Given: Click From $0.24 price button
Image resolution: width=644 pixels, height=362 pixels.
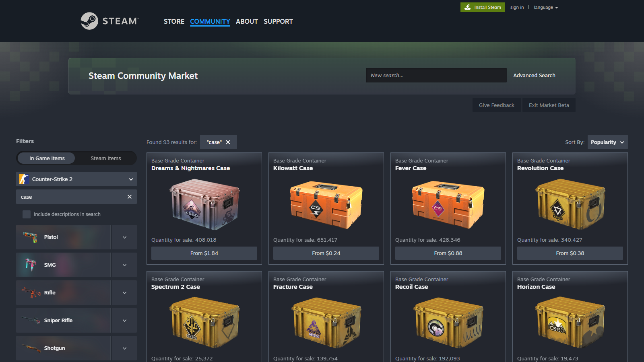Looking at the screenshot, I should tap(326, 253).
